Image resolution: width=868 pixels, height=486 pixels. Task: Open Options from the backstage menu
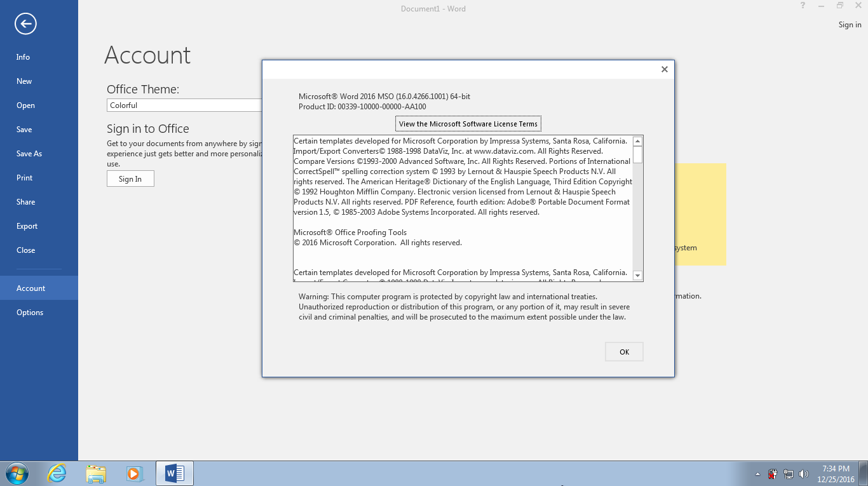(x=39, y=313)
